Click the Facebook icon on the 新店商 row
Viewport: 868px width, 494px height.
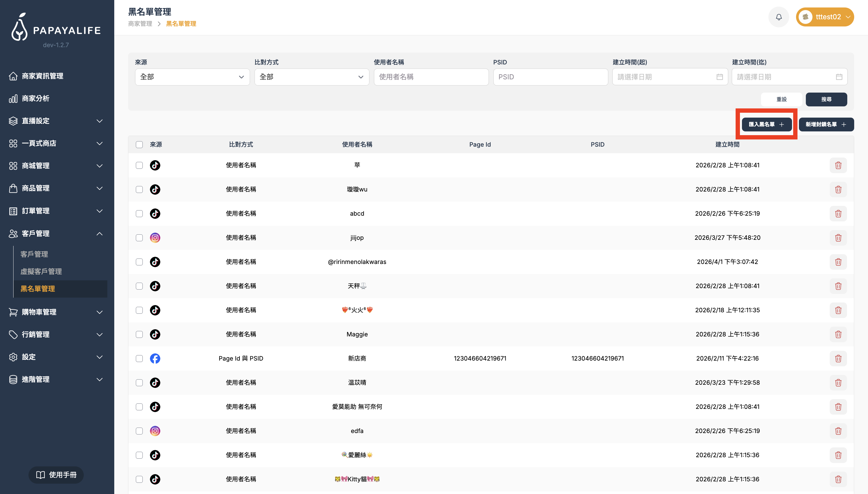pyautogui.click(x=155, y=358)
